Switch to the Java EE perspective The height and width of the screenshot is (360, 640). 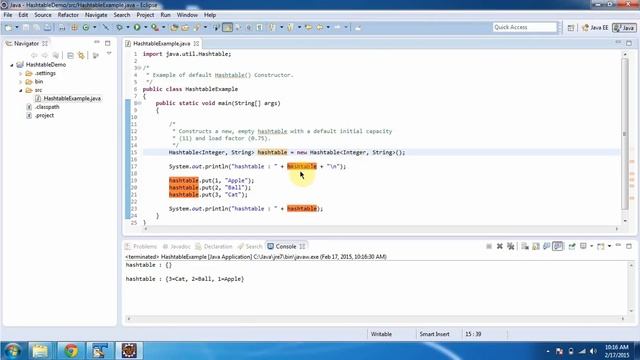click(x=595, y=27)
